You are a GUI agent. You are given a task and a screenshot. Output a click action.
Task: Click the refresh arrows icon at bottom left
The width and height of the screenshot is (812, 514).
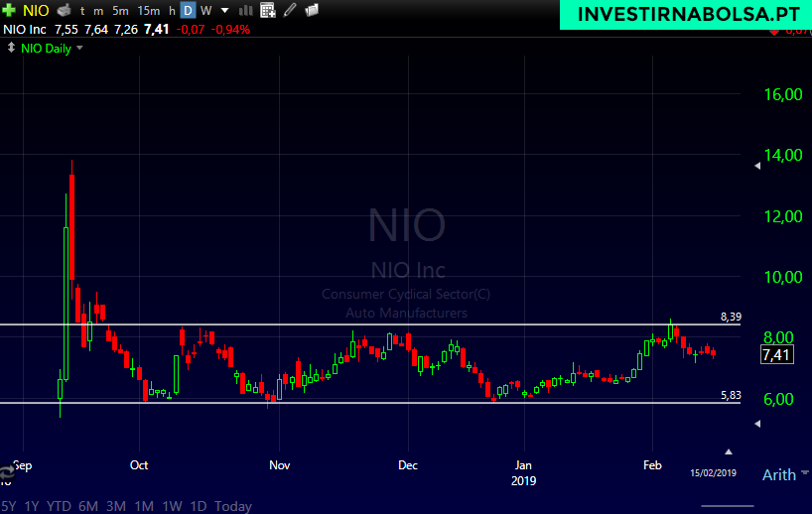7,472
